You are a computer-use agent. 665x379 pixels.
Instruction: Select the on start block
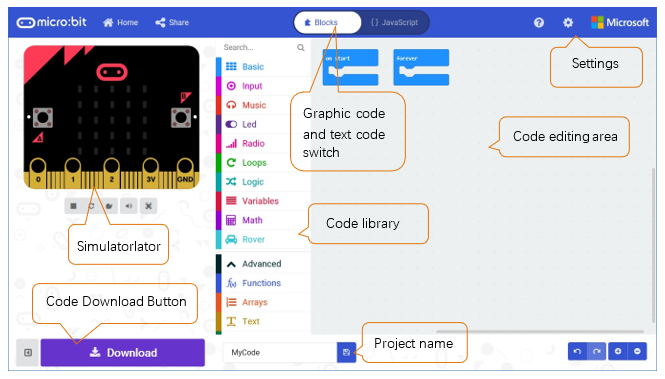tap(350, 67)
